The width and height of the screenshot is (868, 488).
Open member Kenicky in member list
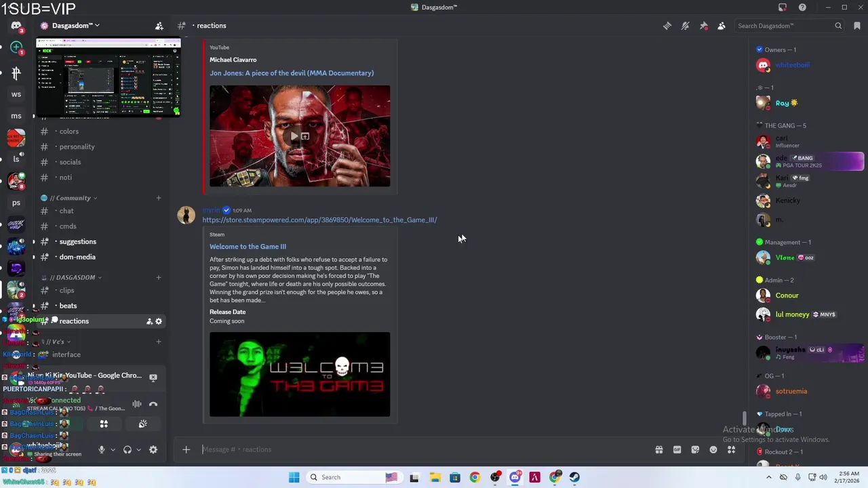click(x=787, y=201)
